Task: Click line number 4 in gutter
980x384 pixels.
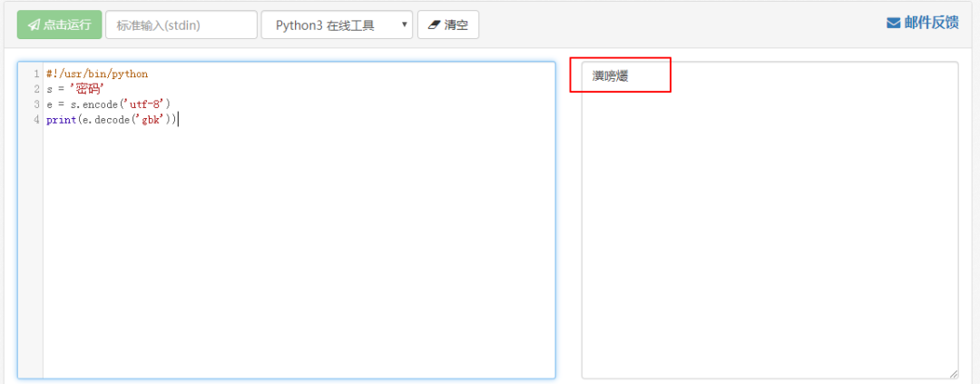Action: (37, 119)
